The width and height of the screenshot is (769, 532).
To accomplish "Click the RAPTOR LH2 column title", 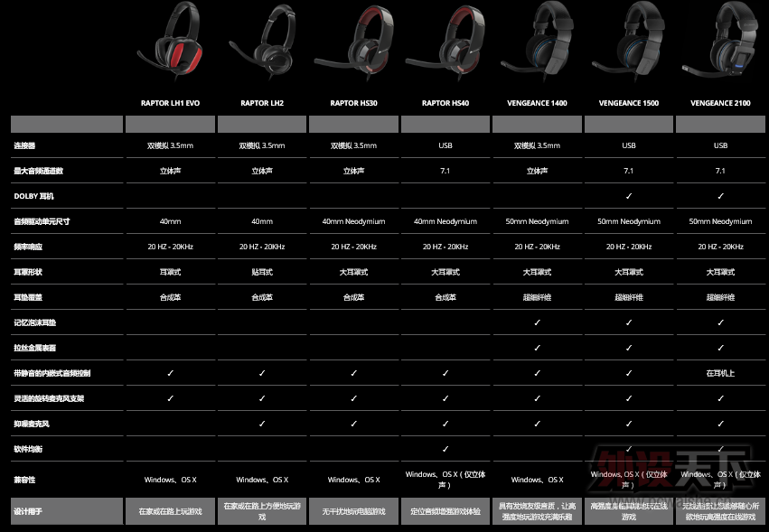I will (262, 104).
